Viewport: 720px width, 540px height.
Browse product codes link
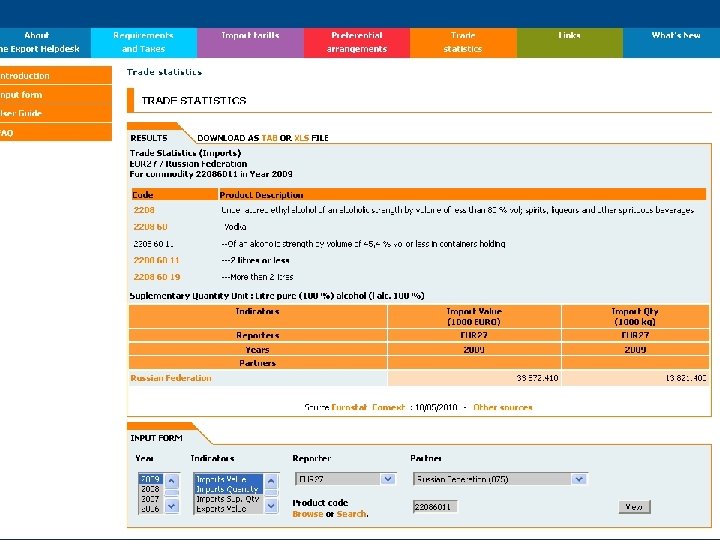(x=308, y=514)
